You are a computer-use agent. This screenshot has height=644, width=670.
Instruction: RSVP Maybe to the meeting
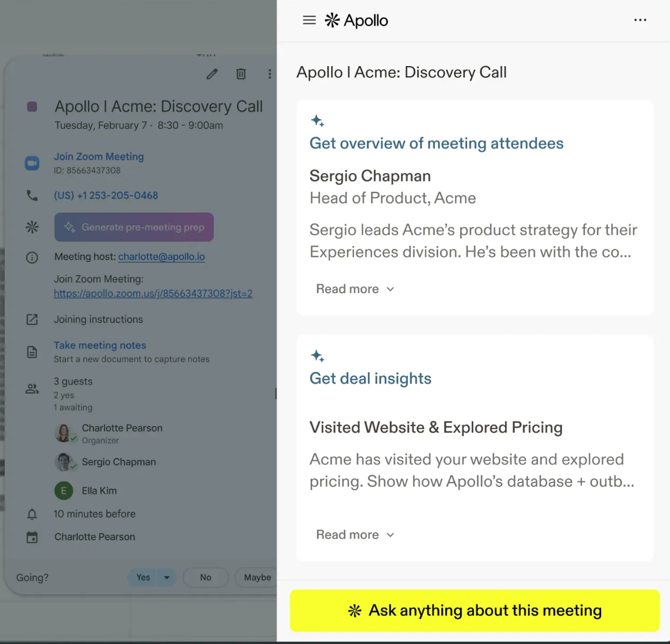click(x=257, y=577)
